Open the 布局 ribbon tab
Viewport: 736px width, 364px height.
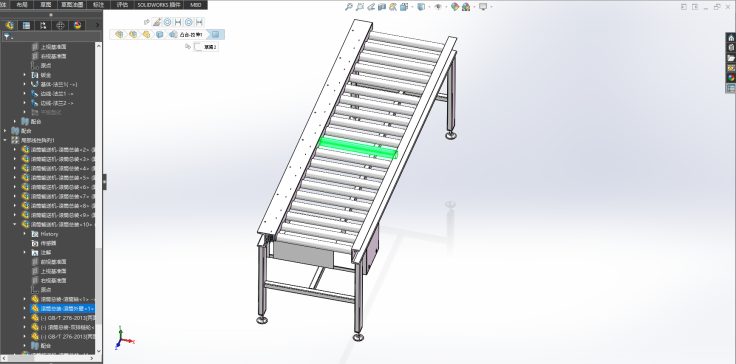pos(22,5)
